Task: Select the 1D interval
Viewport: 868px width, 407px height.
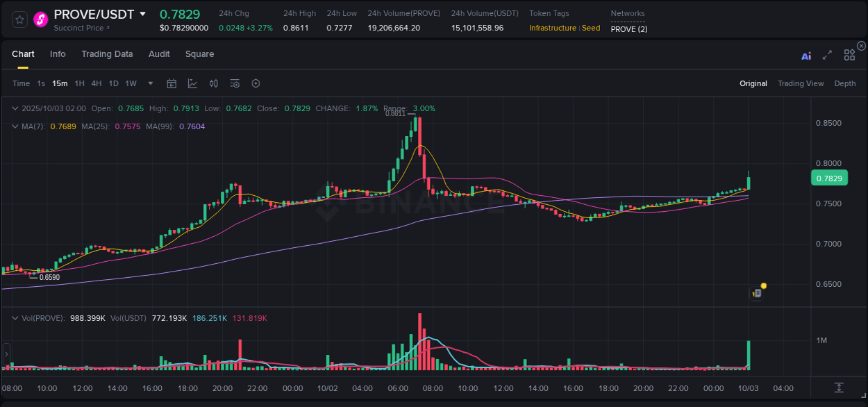Action: 113,83
